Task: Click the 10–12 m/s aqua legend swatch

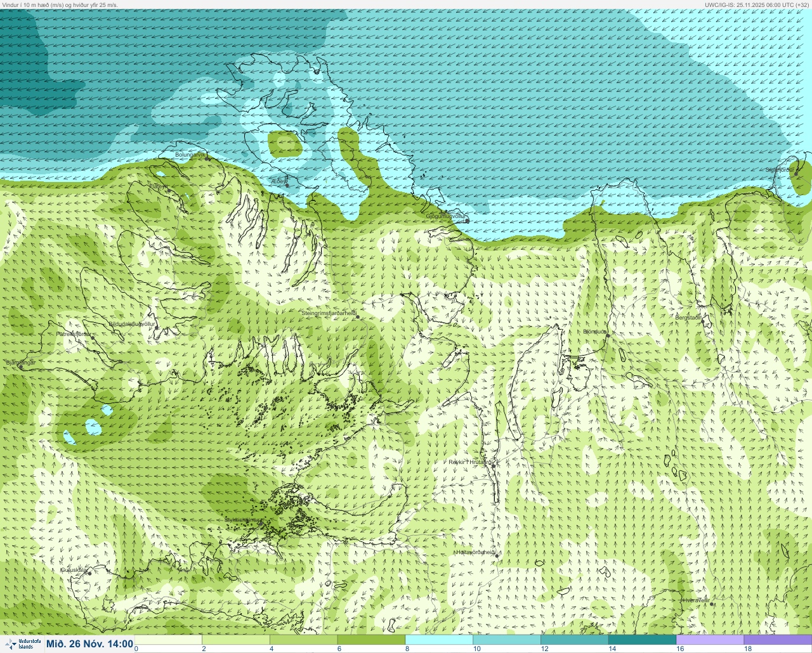Action: click(507, 640)
